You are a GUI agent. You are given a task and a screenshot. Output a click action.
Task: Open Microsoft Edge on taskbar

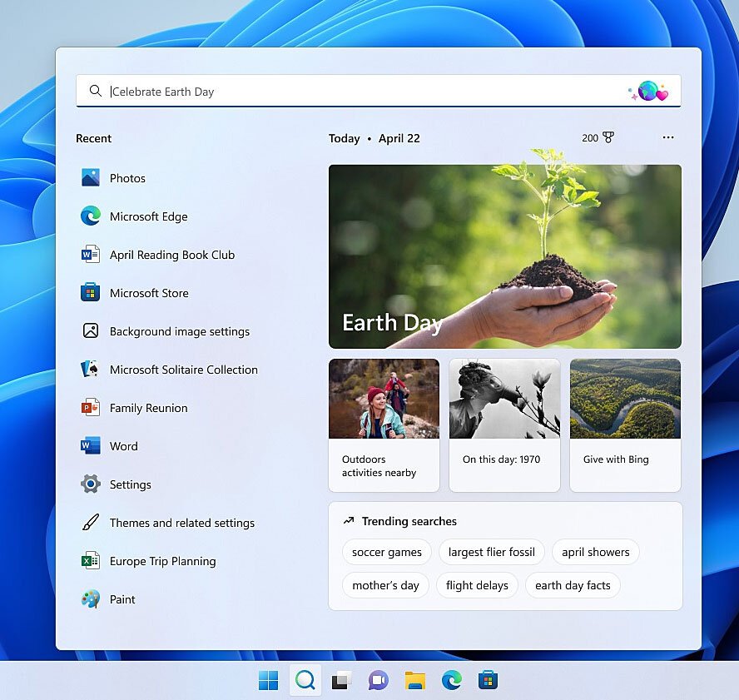452,681
